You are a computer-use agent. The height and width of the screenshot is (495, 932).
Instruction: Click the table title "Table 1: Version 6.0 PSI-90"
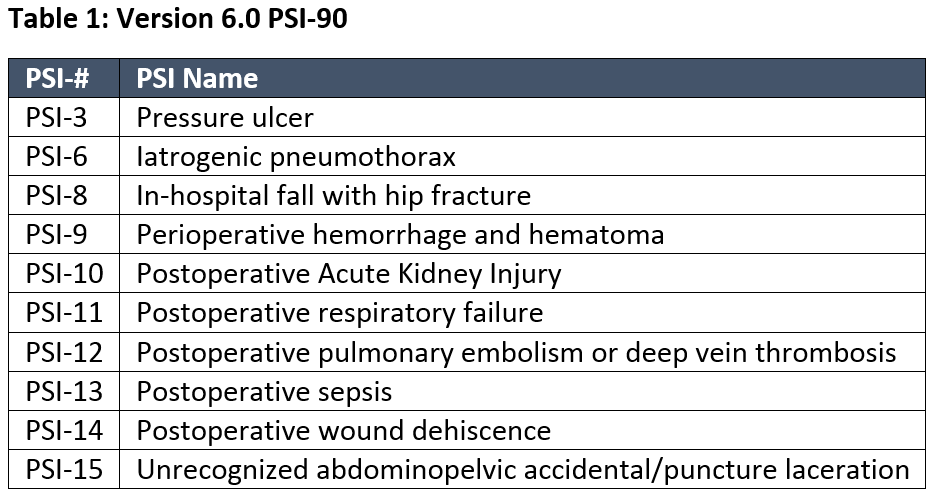178,19
